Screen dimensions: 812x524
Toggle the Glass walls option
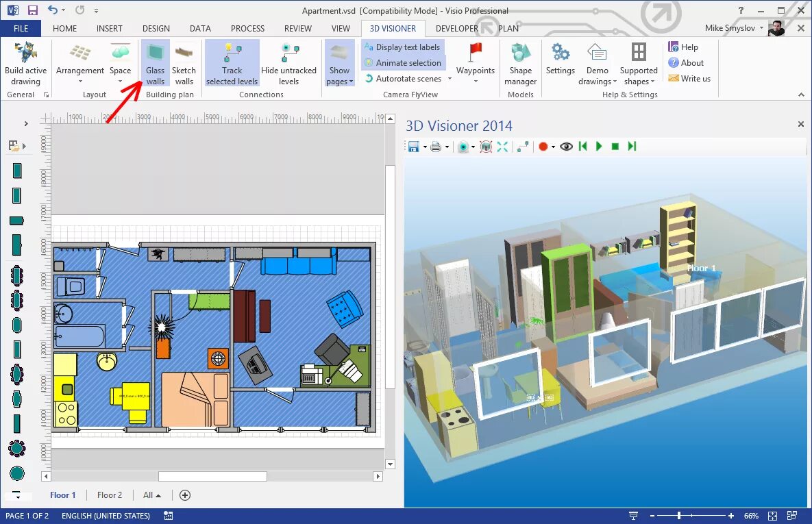155,63
